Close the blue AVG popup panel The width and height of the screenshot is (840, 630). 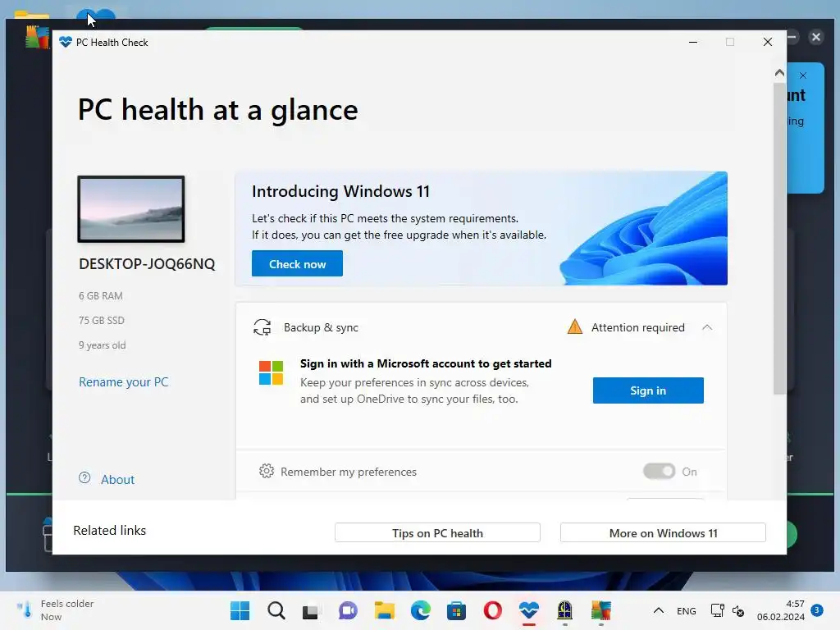pos(802,75)
